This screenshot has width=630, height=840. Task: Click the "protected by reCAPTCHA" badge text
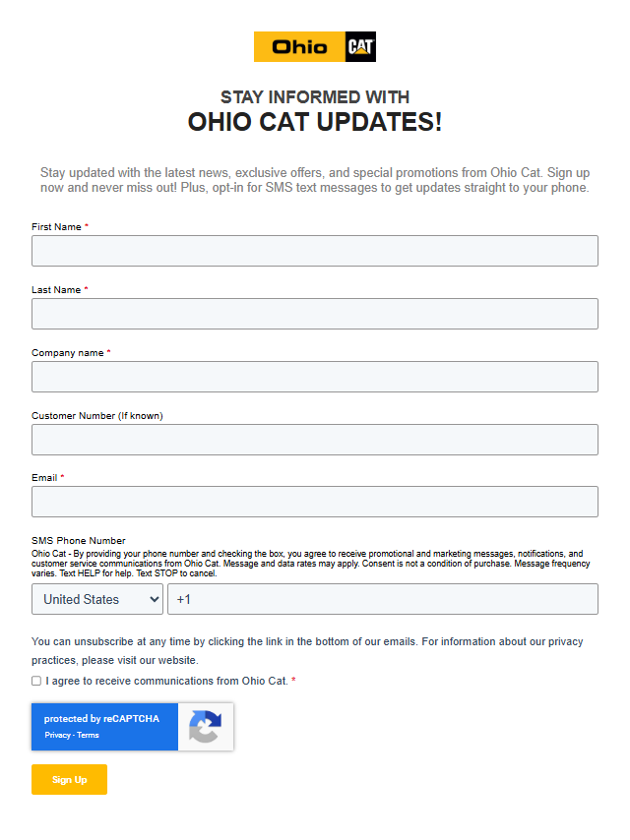[x=101, y=719]
